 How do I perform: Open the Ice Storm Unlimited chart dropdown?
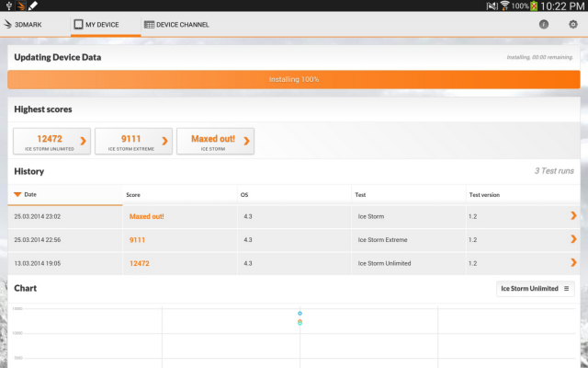coord(535,288)
